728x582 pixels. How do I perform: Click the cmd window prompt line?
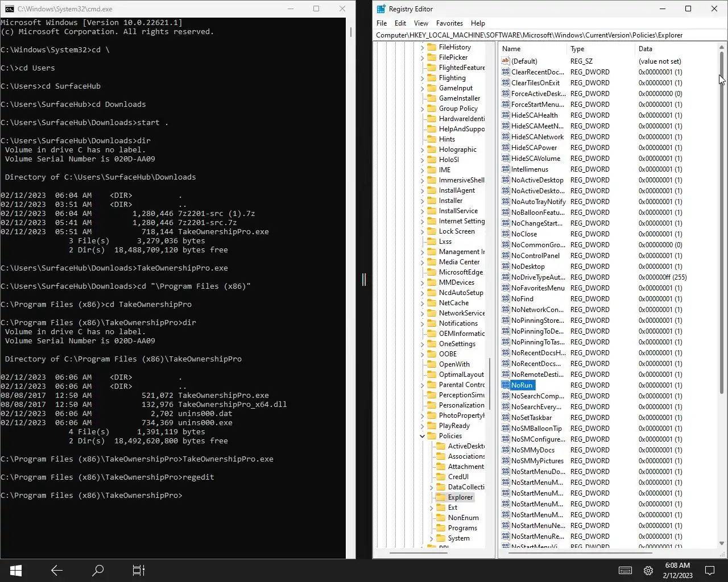point(92,496)
